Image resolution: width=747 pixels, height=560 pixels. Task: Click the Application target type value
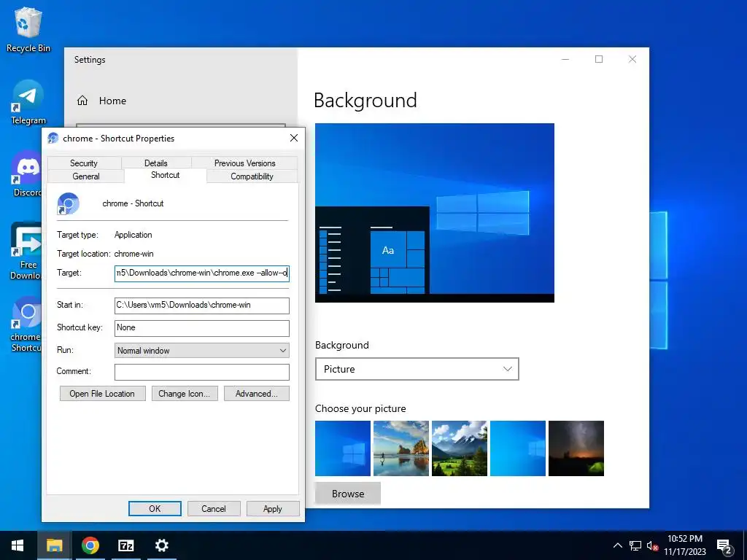pyautogui.click(x=133, y=235)
